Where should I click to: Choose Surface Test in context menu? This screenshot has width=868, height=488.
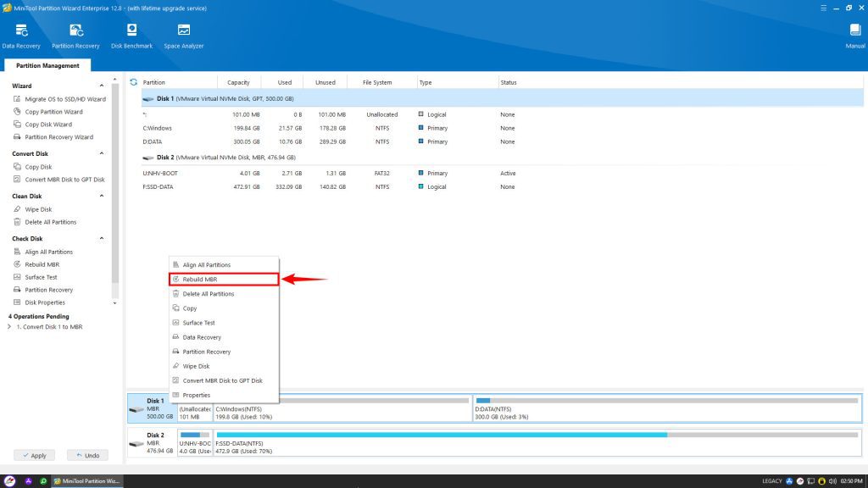click(x=224, y=323)
